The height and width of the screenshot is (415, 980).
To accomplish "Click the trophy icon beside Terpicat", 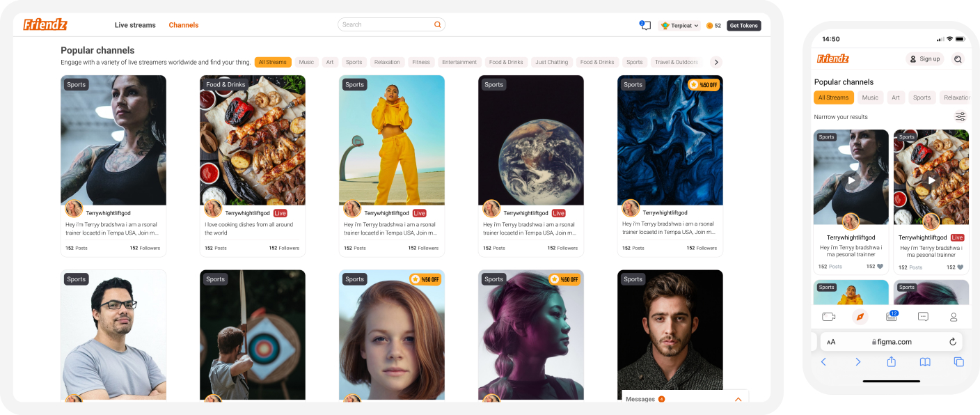I will pyautogui.click(x=665, y=26).
